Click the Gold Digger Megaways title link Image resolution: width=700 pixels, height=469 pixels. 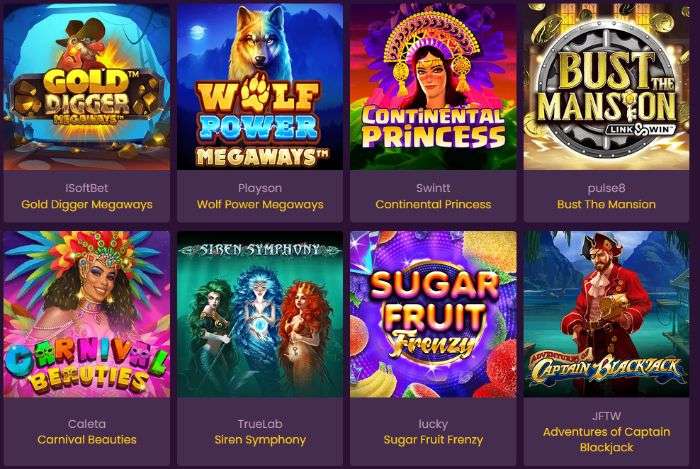coord(87,204)
